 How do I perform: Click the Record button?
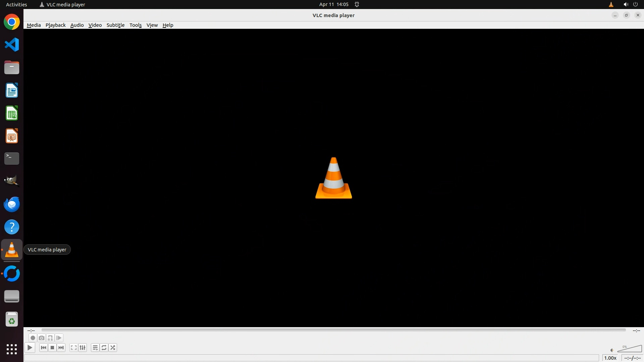[x=33, y=338]
